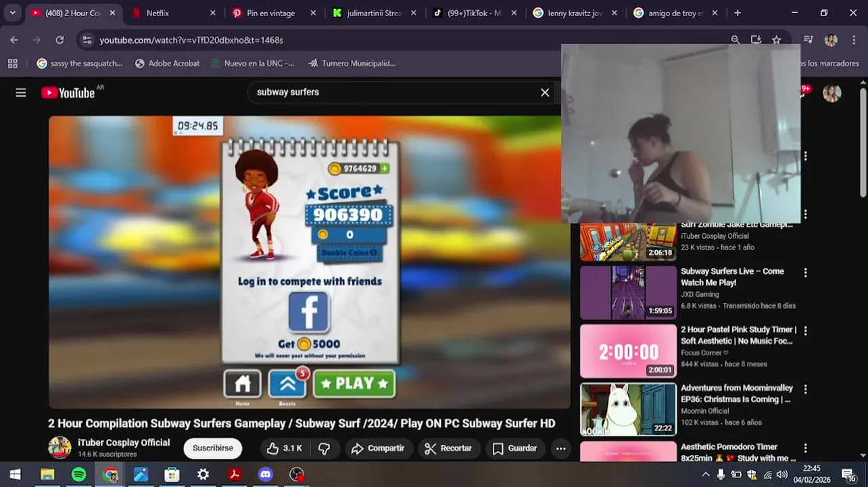Open the volume control in the system tray
The width and height of the screenshot is (868, 487).
781,475
